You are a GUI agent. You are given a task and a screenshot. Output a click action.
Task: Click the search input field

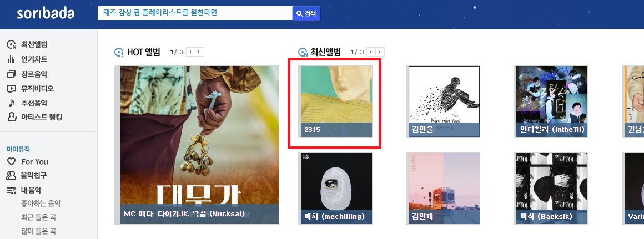pyautogui.click(x=195, y=13)
